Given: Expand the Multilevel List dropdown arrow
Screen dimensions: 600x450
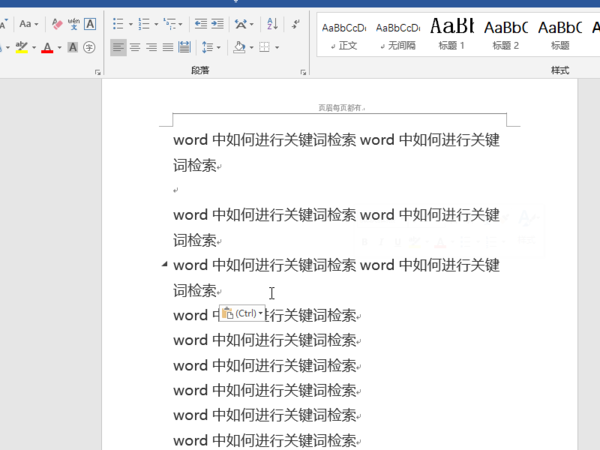Looking at the screenshot, I should [x=181, y=24].
